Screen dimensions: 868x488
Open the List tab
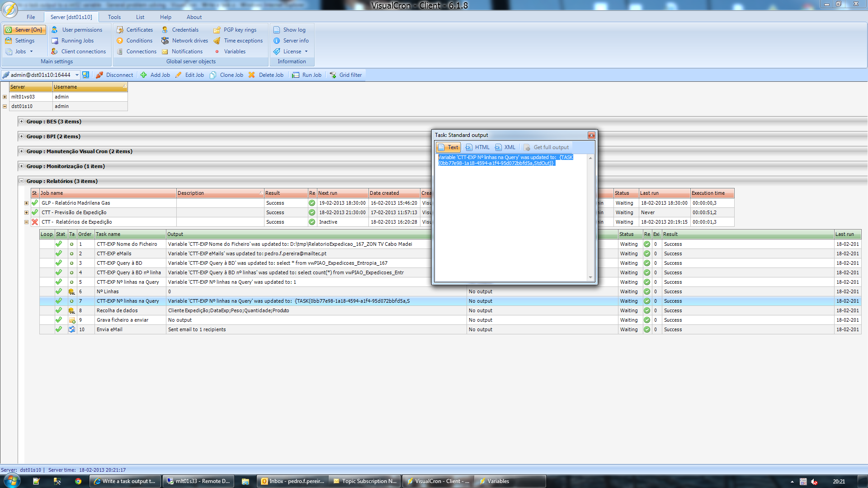[140, 17]
